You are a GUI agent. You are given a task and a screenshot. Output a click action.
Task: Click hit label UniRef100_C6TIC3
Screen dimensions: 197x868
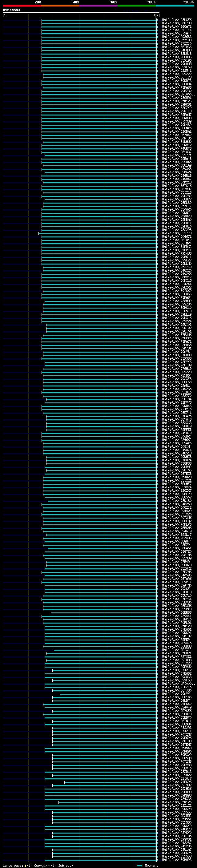coord(177,78)
